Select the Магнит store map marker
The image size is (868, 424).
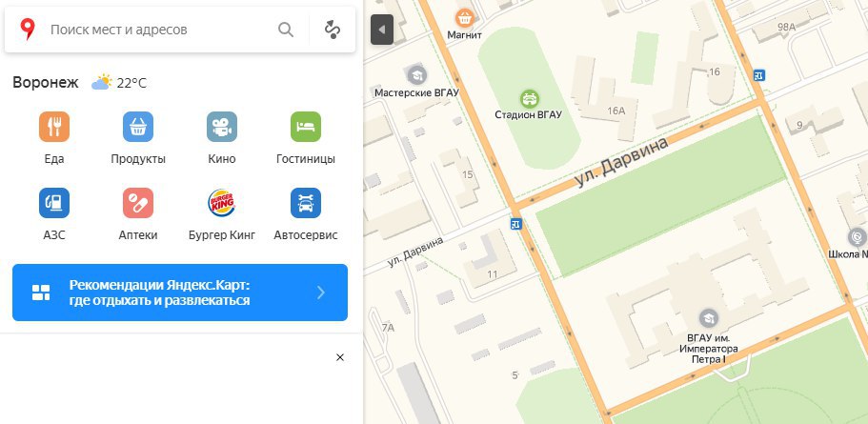pos(464,18)
